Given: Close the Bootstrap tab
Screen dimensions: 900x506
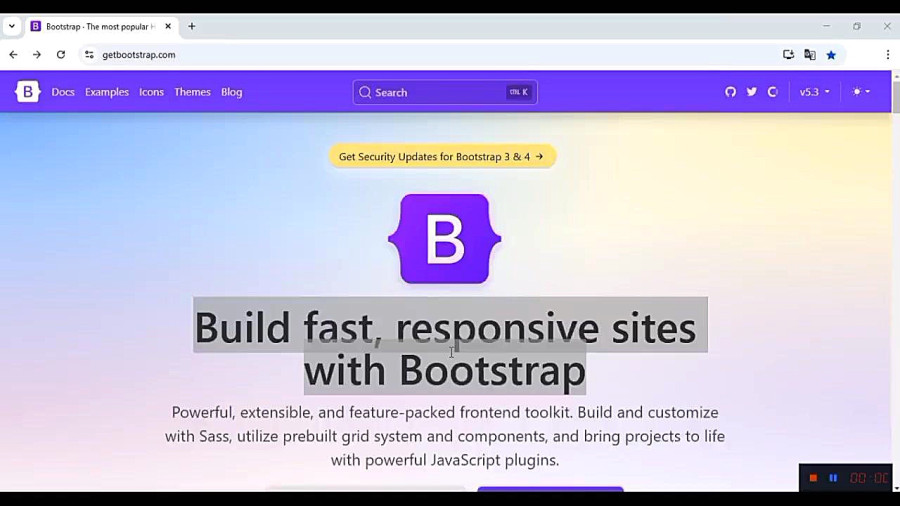Looking at the screenshot, I should (168, 26).
